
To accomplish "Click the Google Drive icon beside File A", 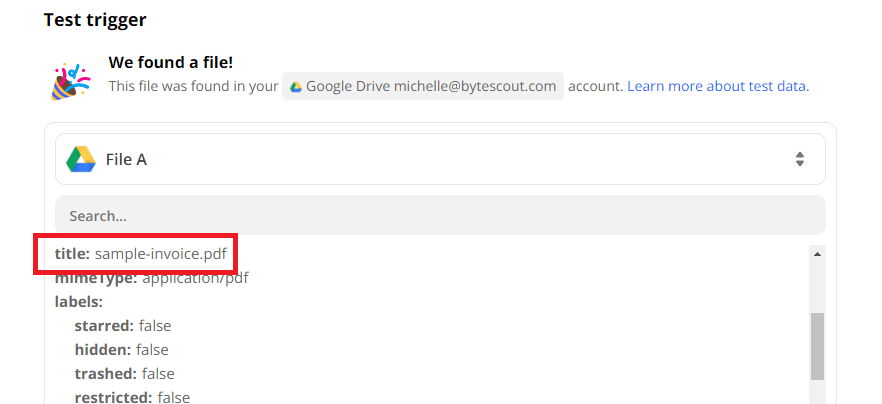I will tap(80, 159).
